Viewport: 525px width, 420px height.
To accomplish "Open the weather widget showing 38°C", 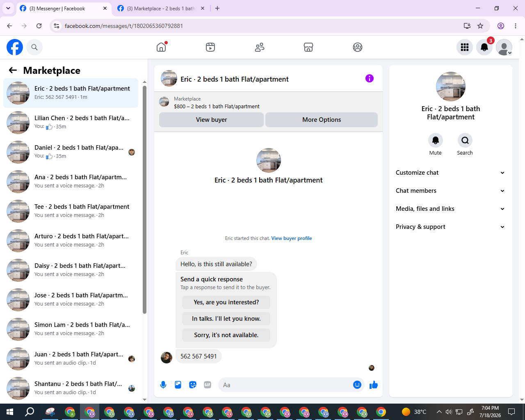I will click(414, 412).
